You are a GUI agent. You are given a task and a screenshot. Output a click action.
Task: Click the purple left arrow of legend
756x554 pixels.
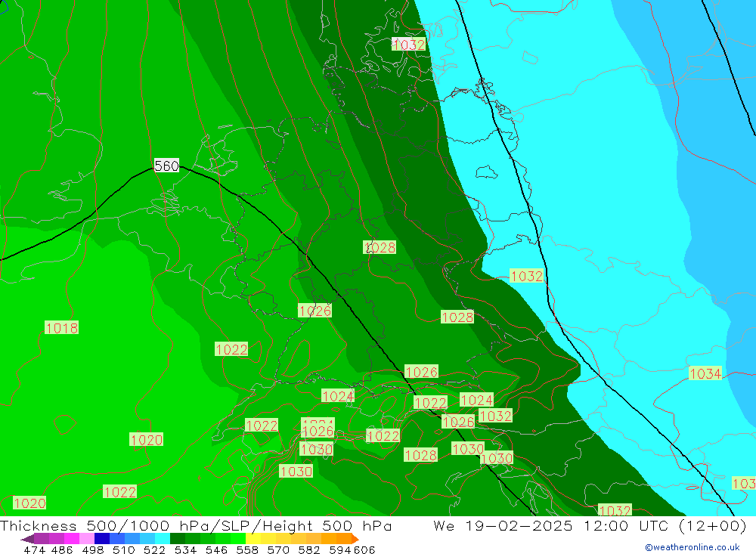point(27,539)
